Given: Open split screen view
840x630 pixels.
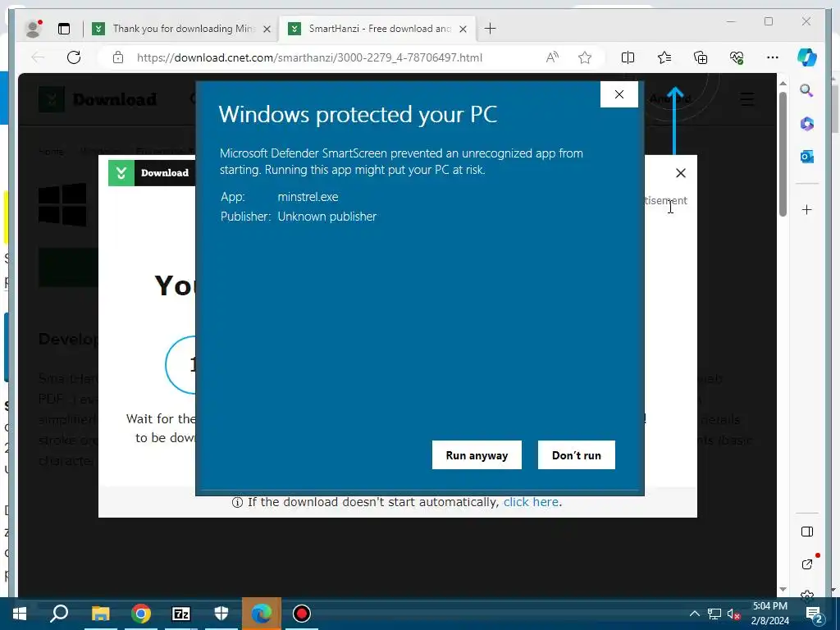Looking at the screenshot, I should [628, 57].
